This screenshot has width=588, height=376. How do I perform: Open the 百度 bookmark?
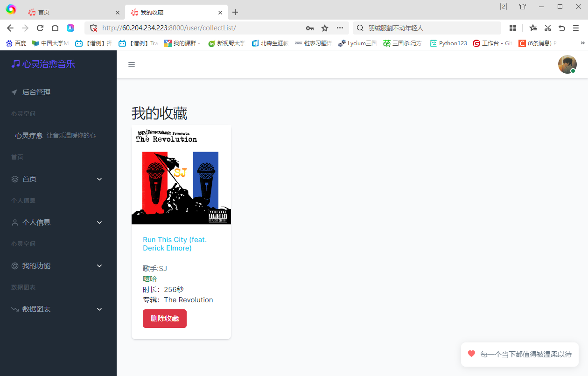pyautogui.click(x=16, y=43)
